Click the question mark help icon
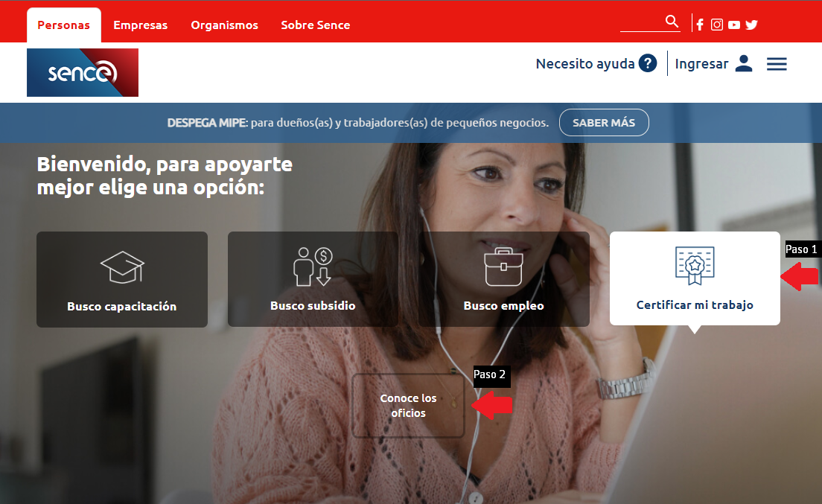This screenshot has width=822, height=504. tap(648, 63)
